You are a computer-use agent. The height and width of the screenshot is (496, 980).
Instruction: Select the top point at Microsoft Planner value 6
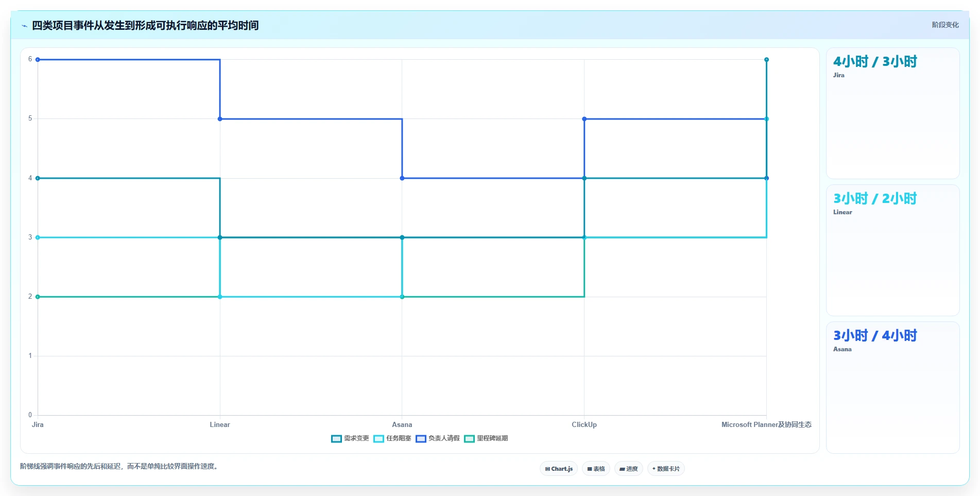(x=766, y=60)
